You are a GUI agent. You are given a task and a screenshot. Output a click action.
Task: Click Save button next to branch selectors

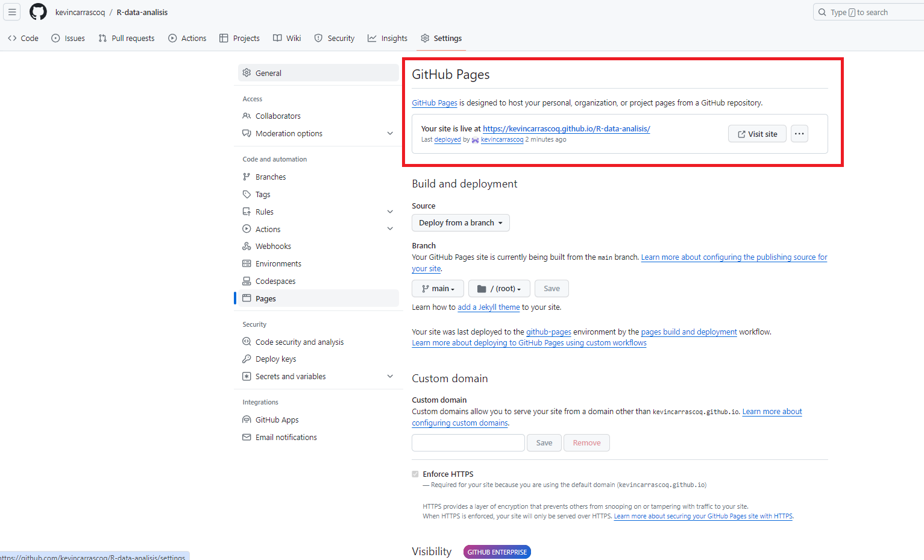tap(552, 289)
